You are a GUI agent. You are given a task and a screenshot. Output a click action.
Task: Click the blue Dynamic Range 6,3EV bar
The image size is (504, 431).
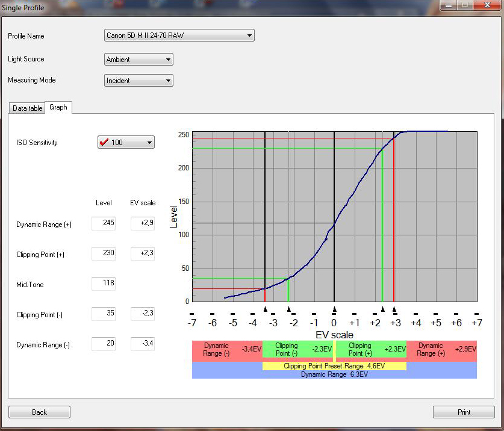pyautogui.click(x=334, y=374)
